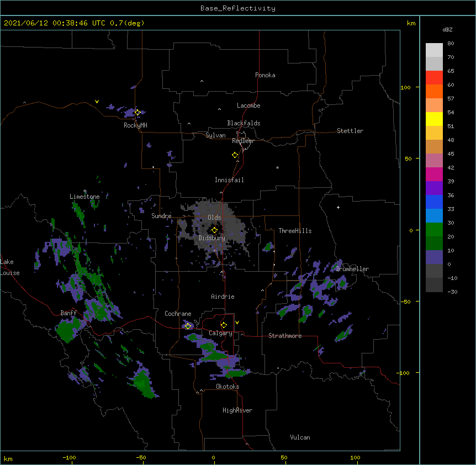
Task: Select the dark green 10-20 dBZ swatch
Action: [x=434, y=244]
